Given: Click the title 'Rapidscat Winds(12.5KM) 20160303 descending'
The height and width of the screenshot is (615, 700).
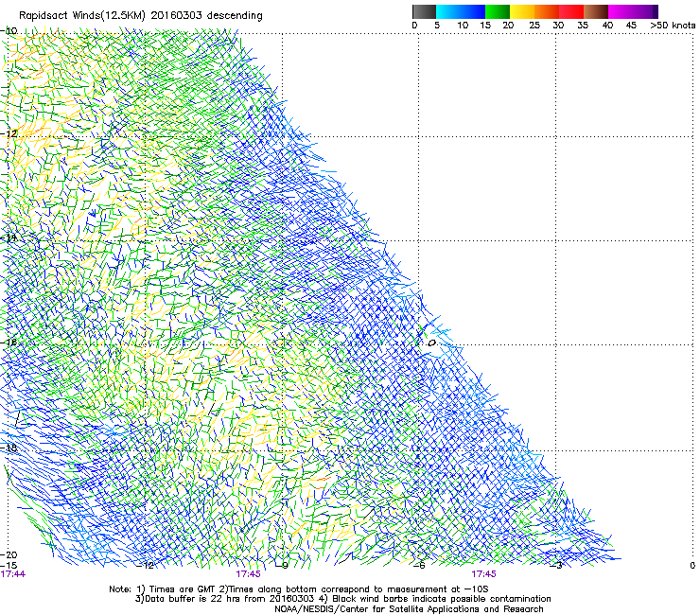Looking at the screenshot, I should click(x=141, y=16).
